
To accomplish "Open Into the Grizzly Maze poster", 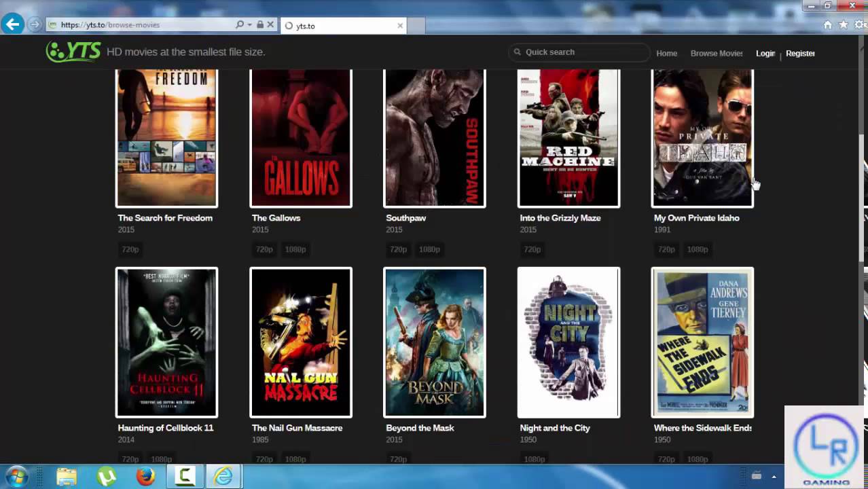I will 568,138.
